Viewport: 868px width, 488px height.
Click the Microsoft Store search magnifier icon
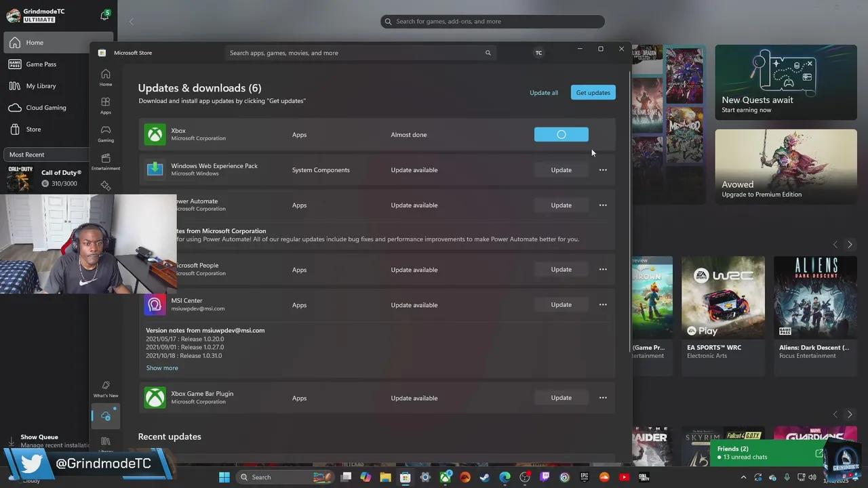coord(488,53)
